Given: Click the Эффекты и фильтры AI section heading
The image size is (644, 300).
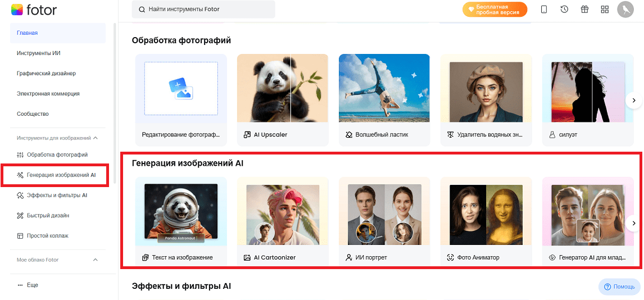Looking at the screenshot, I should 181,286.
